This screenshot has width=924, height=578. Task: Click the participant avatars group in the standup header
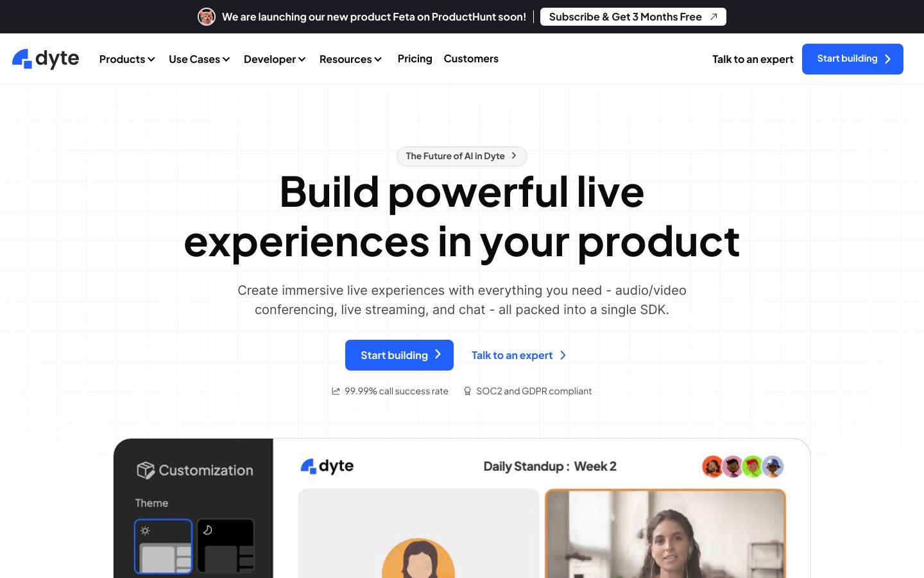[743, 466]
